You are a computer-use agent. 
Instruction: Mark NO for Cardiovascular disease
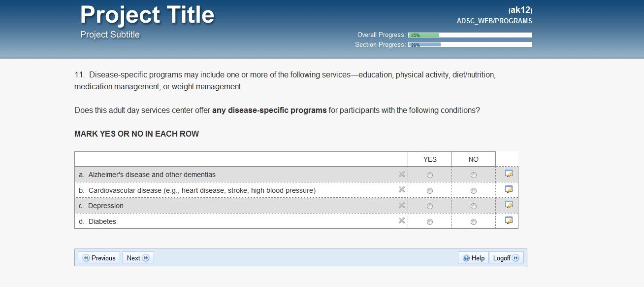tap(474, 191)
